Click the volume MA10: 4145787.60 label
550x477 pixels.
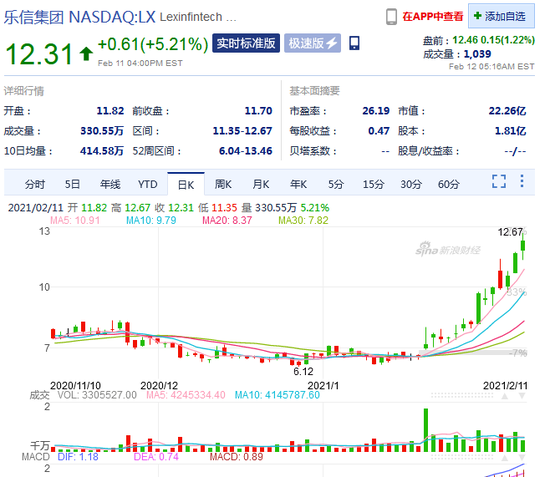(x=277, y=395)
